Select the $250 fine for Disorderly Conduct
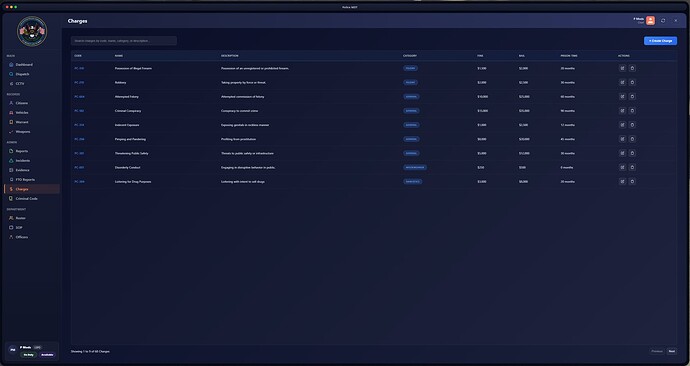 481,167
